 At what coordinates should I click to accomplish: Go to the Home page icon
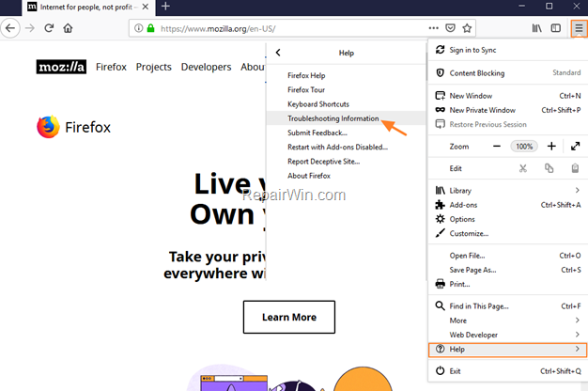[68, 28]
